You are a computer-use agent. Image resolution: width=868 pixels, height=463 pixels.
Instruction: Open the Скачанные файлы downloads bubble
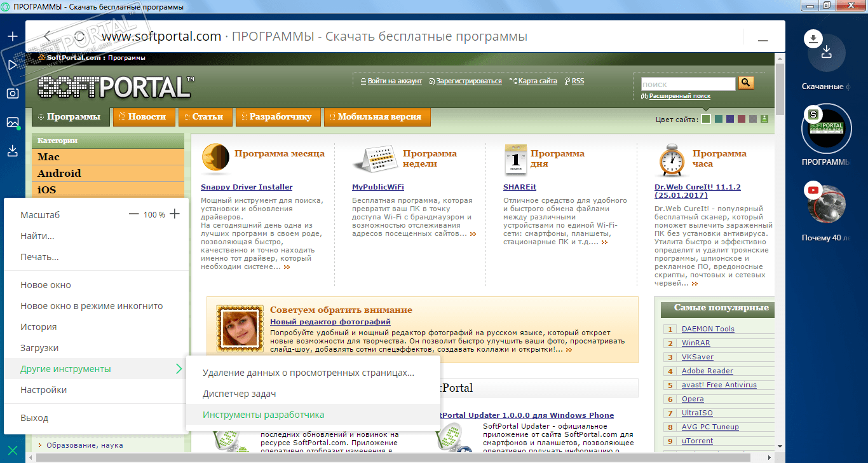827,52
